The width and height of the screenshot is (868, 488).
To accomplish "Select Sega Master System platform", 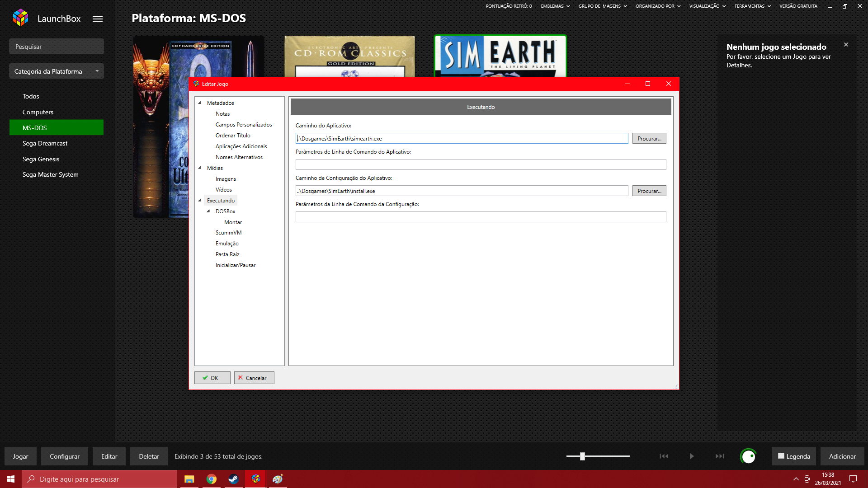I will pyautogui.click(x=57, y=174).
